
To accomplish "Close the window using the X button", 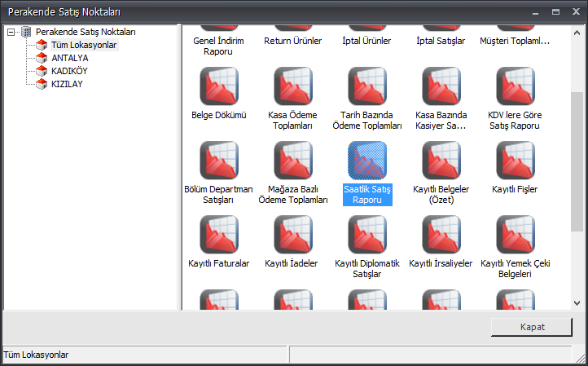I will (576, 12).
